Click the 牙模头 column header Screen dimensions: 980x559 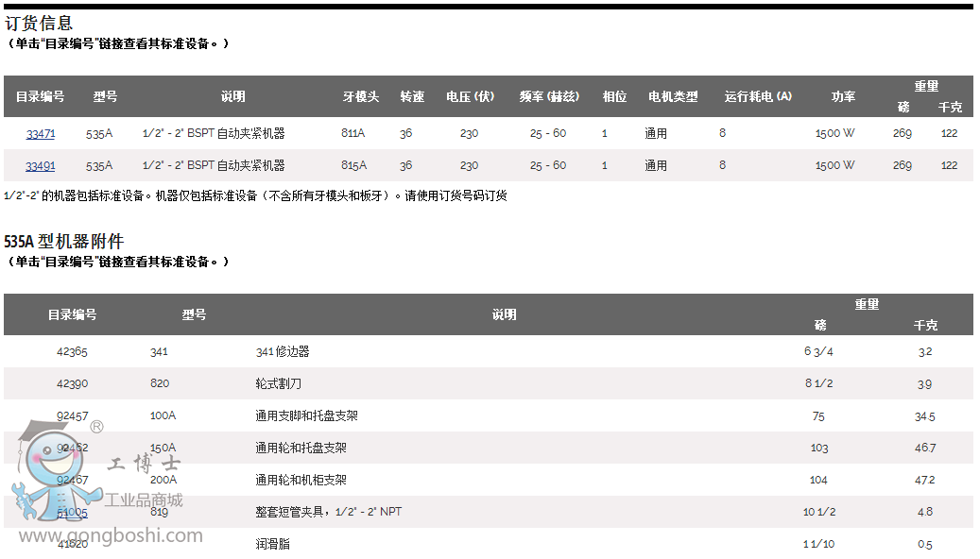(360, 96)
